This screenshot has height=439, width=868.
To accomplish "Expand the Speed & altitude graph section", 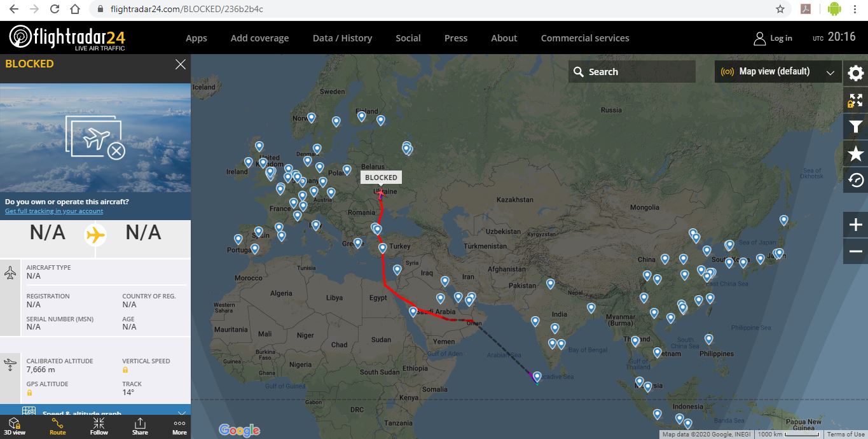I will pos(95,411).
